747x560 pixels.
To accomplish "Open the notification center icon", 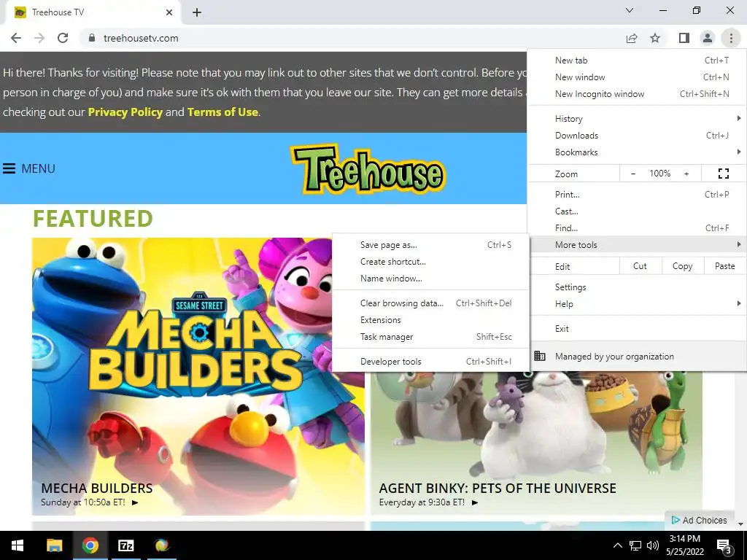I will (724, 546).
